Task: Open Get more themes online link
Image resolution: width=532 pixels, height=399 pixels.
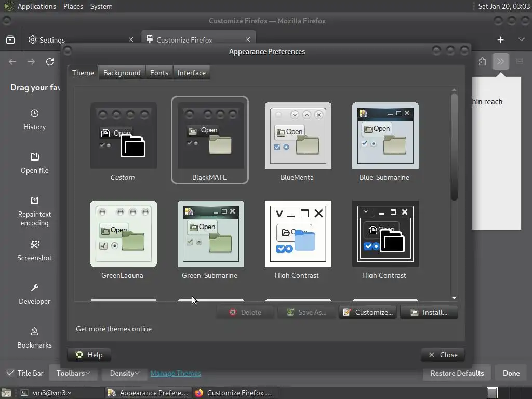Action: click(x=114, y=329)
